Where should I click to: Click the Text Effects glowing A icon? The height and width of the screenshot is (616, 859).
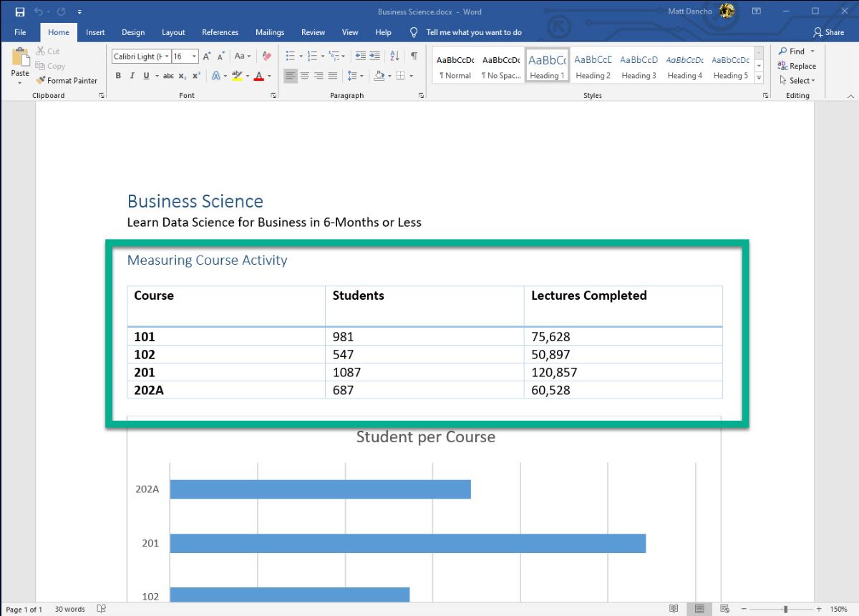tap(215, 76)
